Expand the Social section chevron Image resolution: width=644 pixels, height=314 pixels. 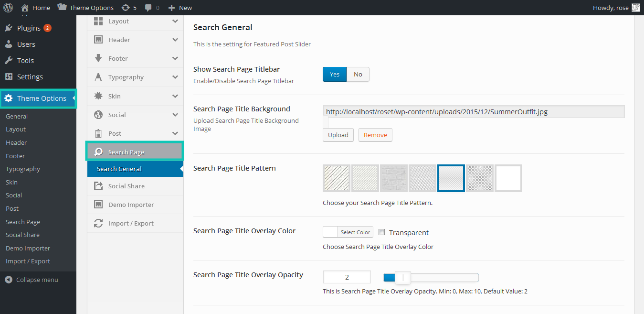point(175,115)
